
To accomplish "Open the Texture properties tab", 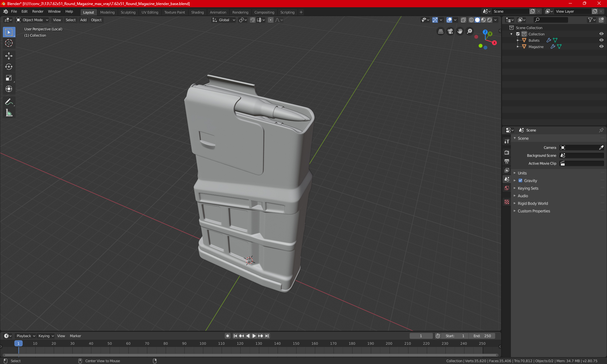I will 507,202.
